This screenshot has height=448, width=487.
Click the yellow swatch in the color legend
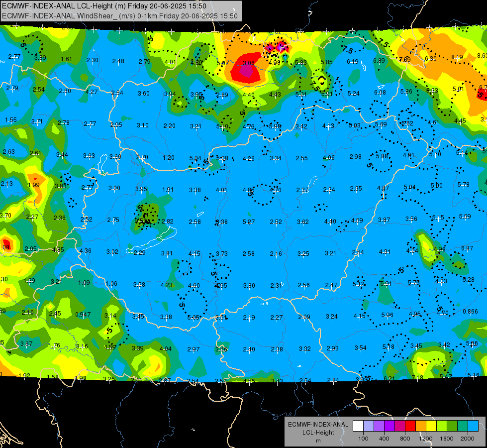pos(431,426)
